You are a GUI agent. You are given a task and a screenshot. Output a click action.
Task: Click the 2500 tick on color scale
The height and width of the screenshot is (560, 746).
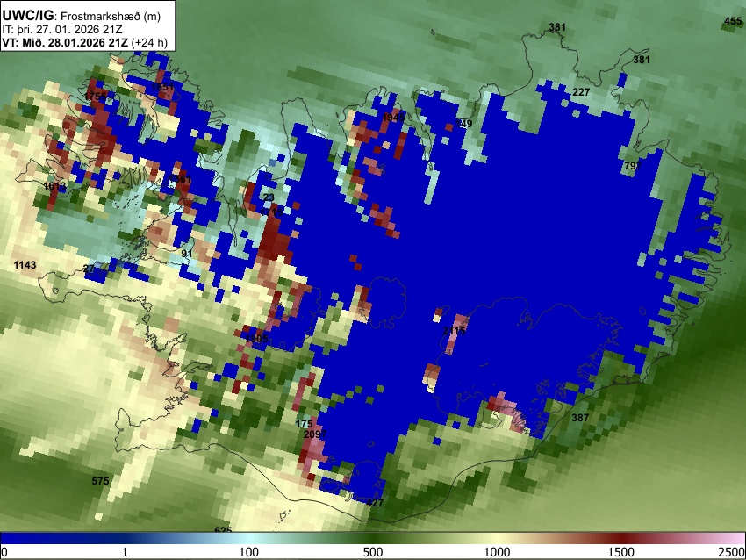[x=732, y=552]
